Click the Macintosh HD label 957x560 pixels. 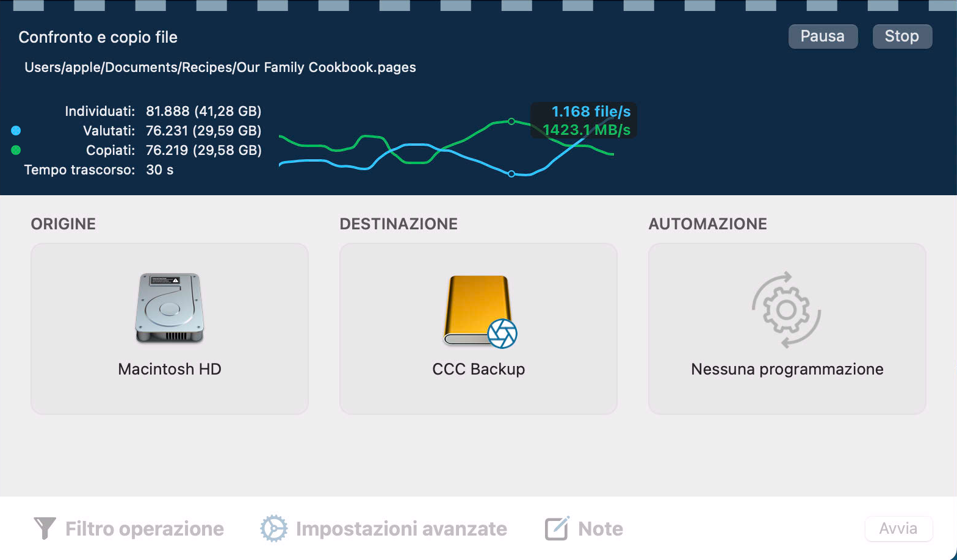click(x=170, y=369)
